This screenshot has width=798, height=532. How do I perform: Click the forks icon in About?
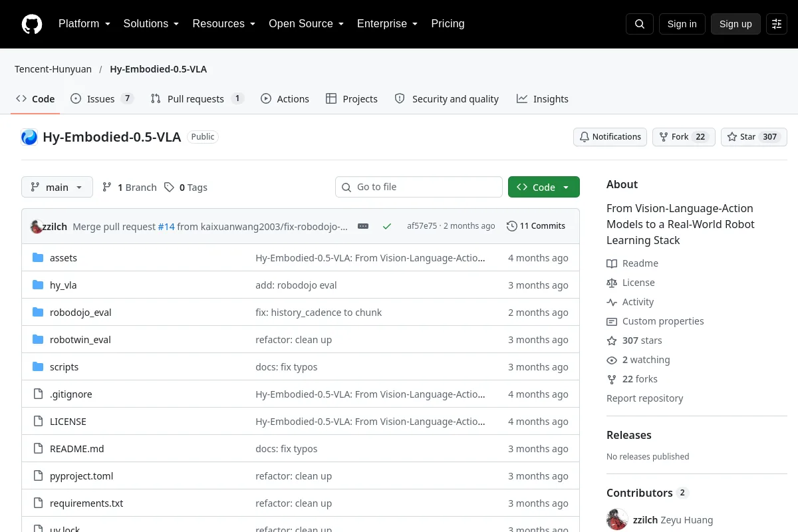pyautogui.click(x=612, y=379)
